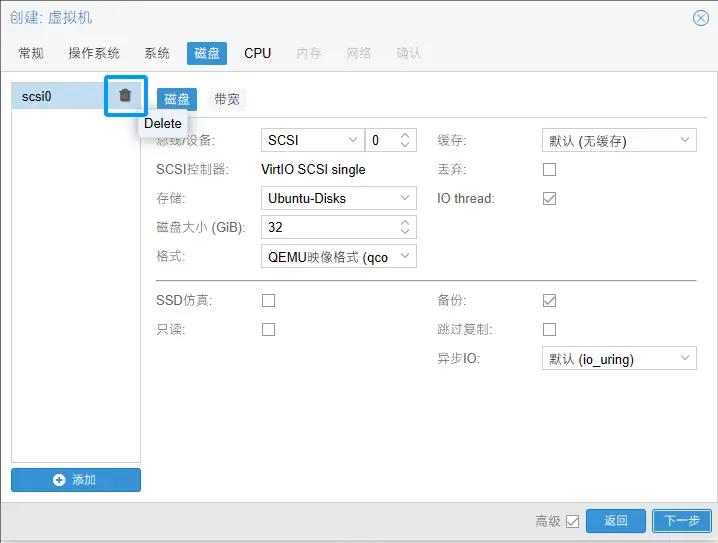Open the 操作系统 tab
Screen dimensions: 718x543
point(94,53)
